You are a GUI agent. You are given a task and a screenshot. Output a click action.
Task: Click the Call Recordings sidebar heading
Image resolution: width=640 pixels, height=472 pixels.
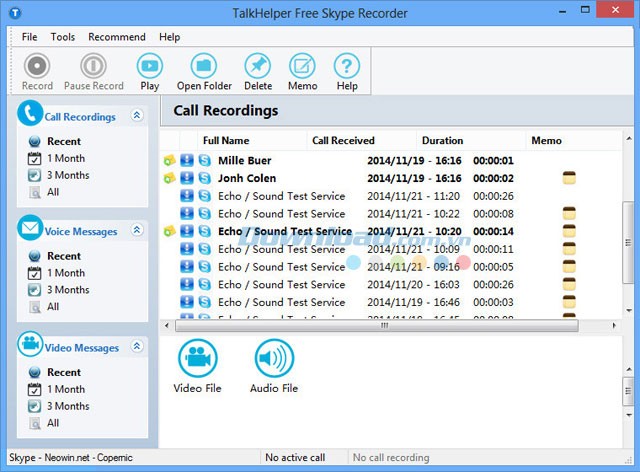pos(80,117)
